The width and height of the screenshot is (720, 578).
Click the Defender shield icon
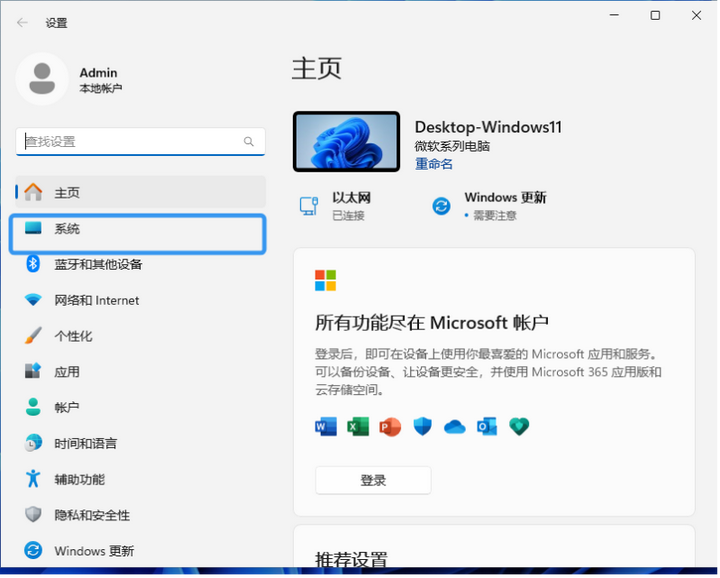(423, 427)
